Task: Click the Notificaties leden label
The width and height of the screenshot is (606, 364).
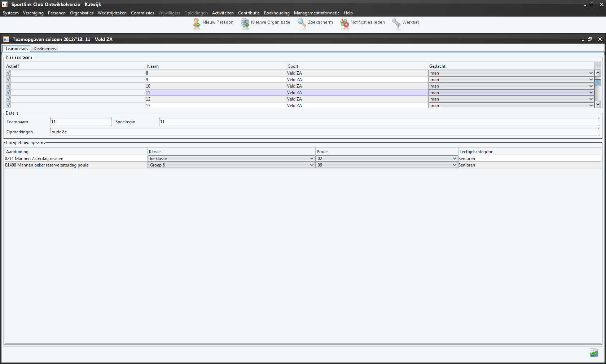Action: (368, 22)
